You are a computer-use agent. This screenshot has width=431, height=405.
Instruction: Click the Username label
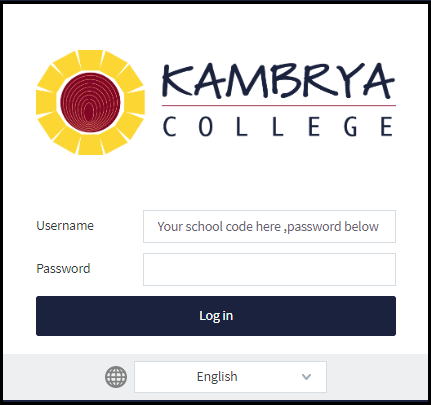tap(65, 226)
